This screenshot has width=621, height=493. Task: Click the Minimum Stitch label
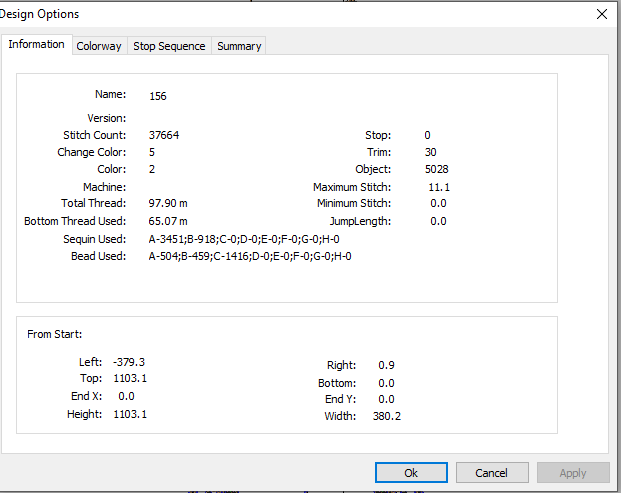tap(354, 204)
